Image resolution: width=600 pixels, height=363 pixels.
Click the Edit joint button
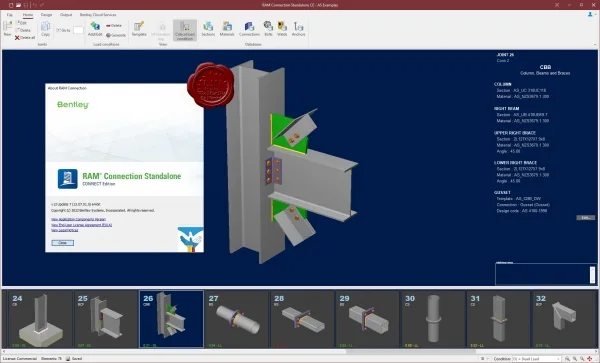point(22,23)
